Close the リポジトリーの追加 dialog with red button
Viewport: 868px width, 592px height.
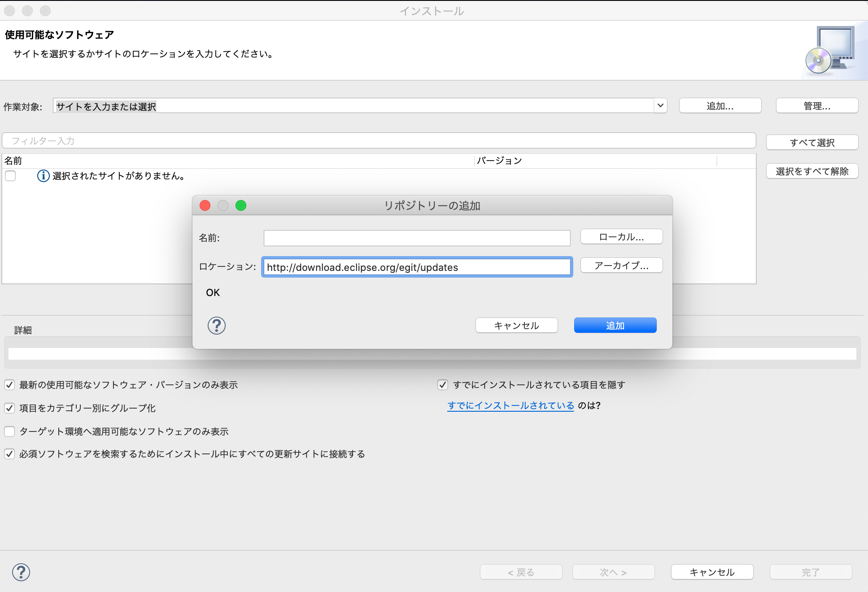[205, 205]
